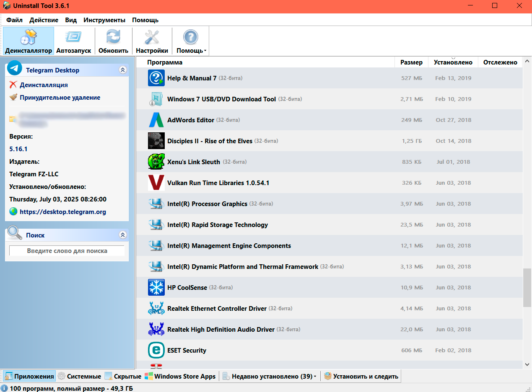Viewport: 532px width, 392px height.
Task: Click the Обновить refresh icon
Action: coord(113,37)
